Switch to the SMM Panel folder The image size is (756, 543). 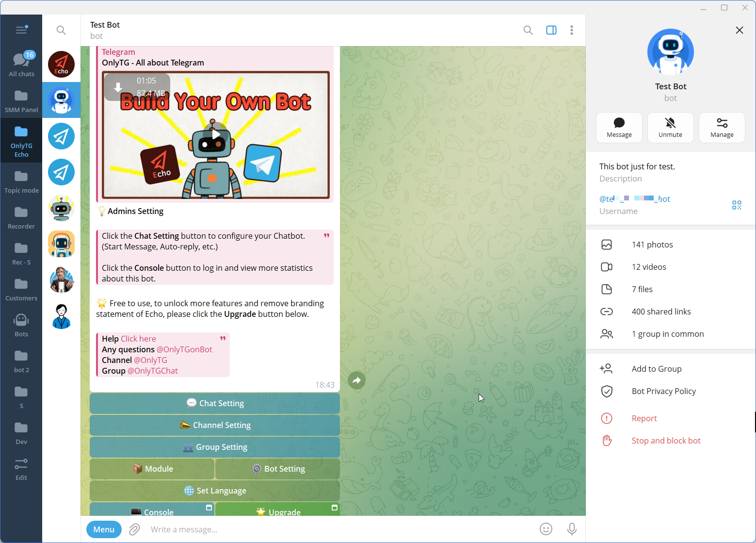(x=21, y=101)
